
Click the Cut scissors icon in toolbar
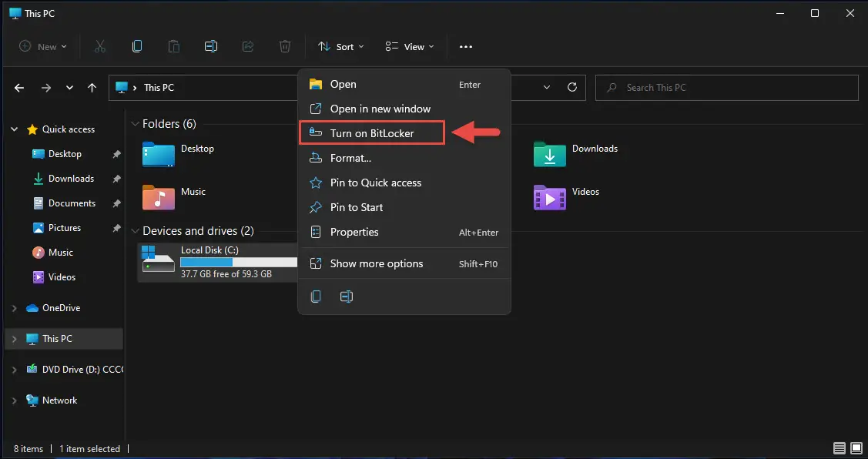pos(99,46)
